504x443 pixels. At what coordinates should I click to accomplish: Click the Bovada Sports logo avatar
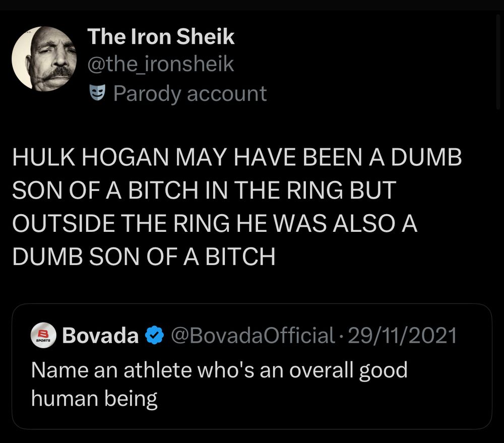(43, 335)
